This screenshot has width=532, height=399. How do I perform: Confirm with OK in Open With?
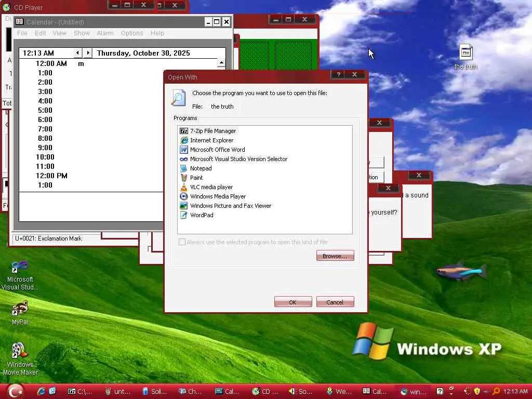(293, 302)
